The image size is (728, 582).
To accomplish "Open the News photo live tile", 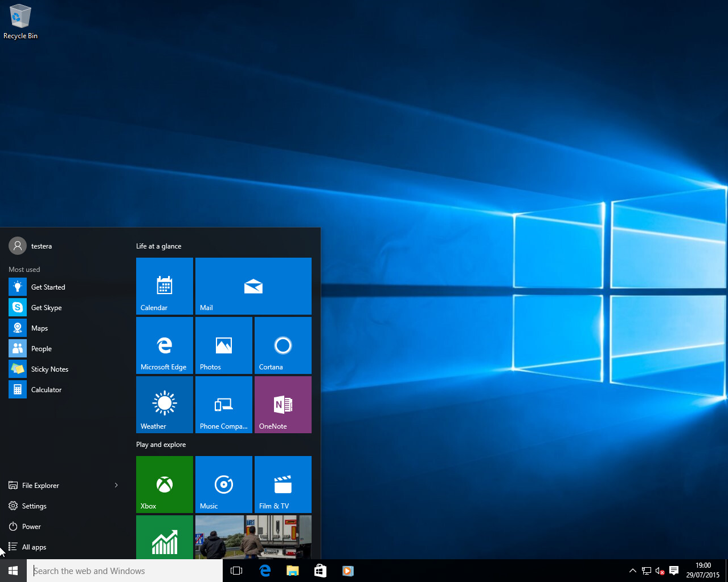I will coord(253,537).
